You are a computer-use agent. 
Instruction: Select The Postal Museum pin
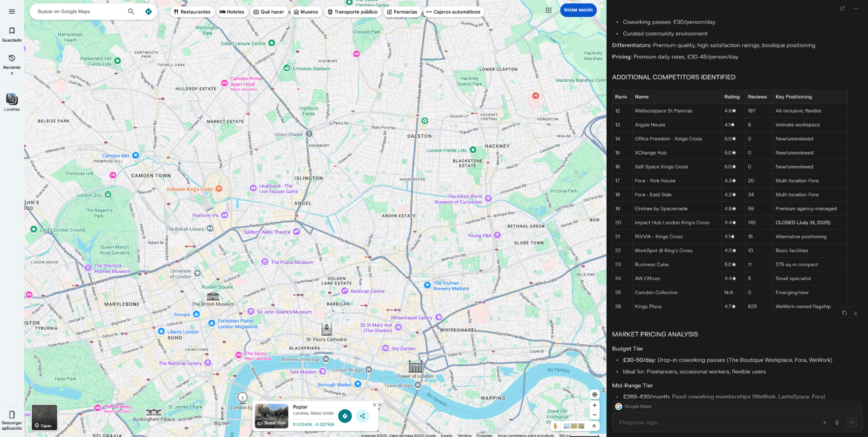coord(265,262)
